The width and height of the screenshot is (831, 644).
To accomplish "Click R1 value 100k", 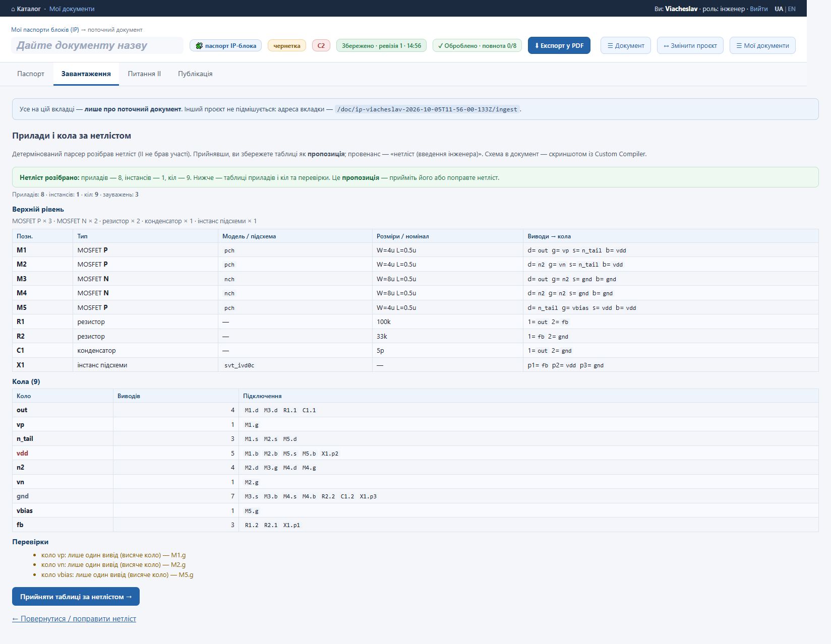I will pos(384,322).
